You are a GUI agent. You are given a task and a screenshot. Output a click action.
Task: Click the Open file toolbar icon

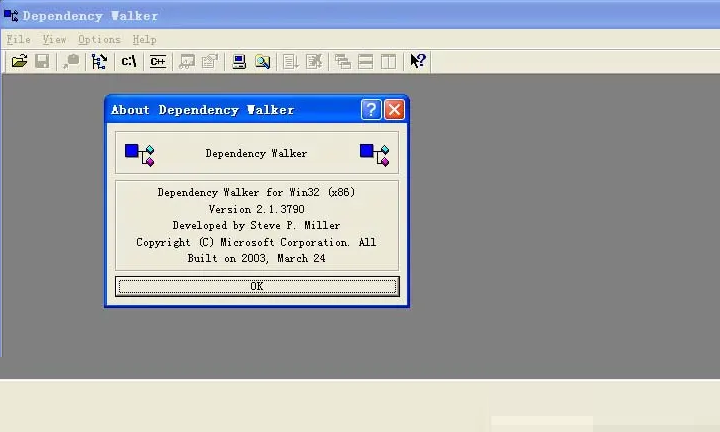[19, 61]
